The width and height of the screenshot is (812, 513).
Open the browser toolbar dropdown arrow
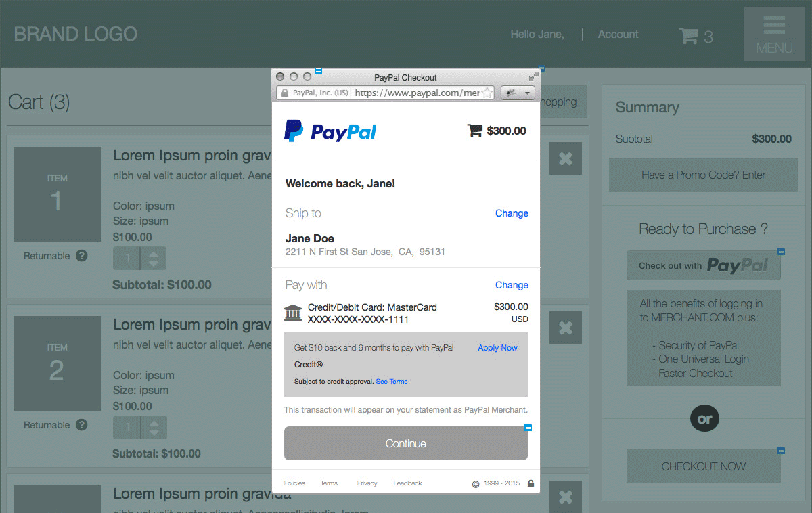click(527, 92)
